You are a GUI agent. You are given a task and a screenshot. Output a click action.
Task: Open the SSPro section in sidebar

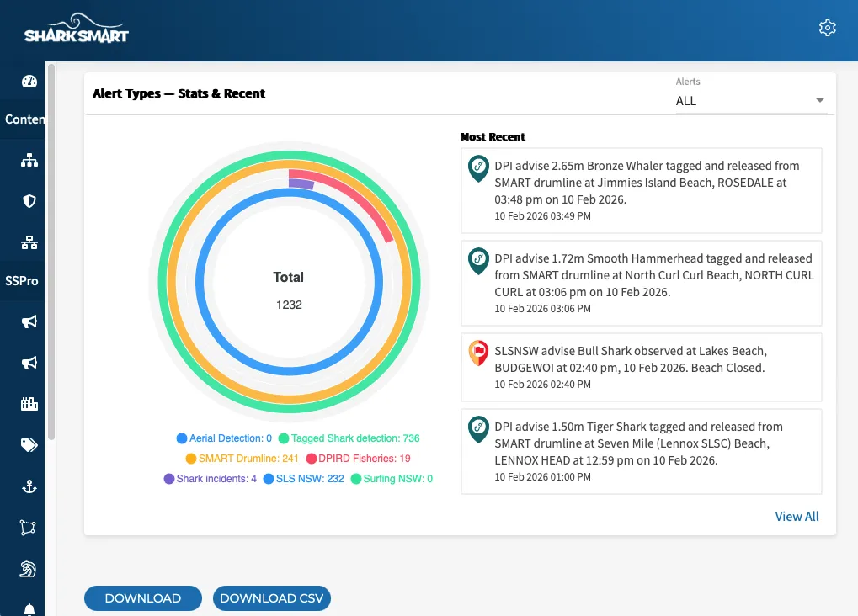[23, 280]
